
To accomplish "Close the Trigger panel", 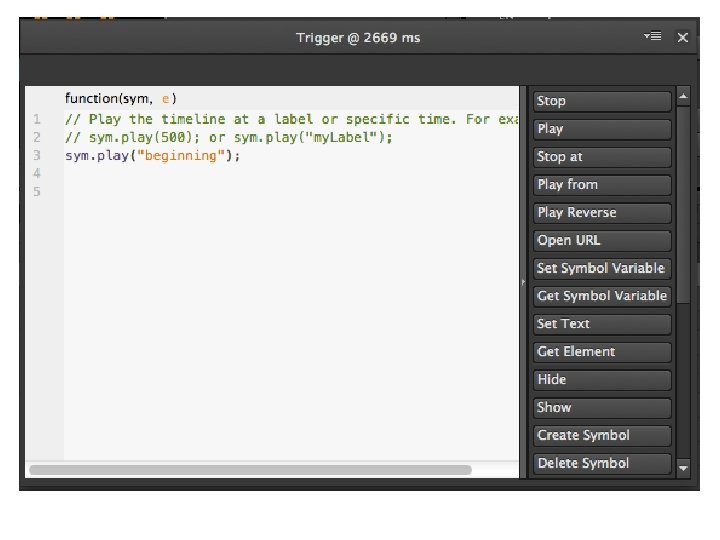I will [x=682, y=37].
